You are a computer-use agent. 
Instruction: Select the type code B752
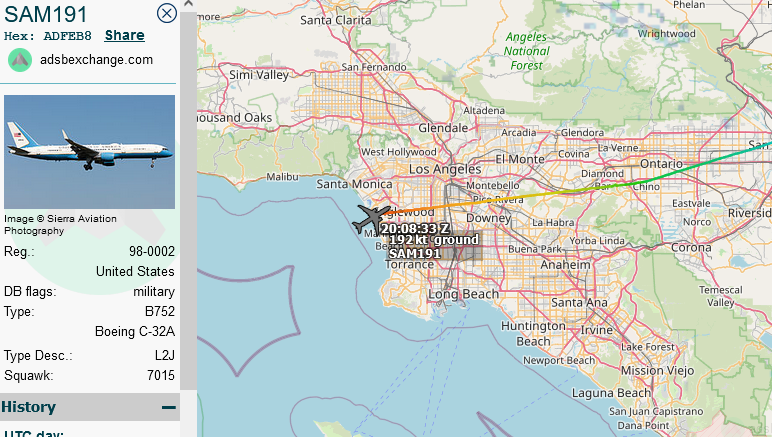click(160, 312)
